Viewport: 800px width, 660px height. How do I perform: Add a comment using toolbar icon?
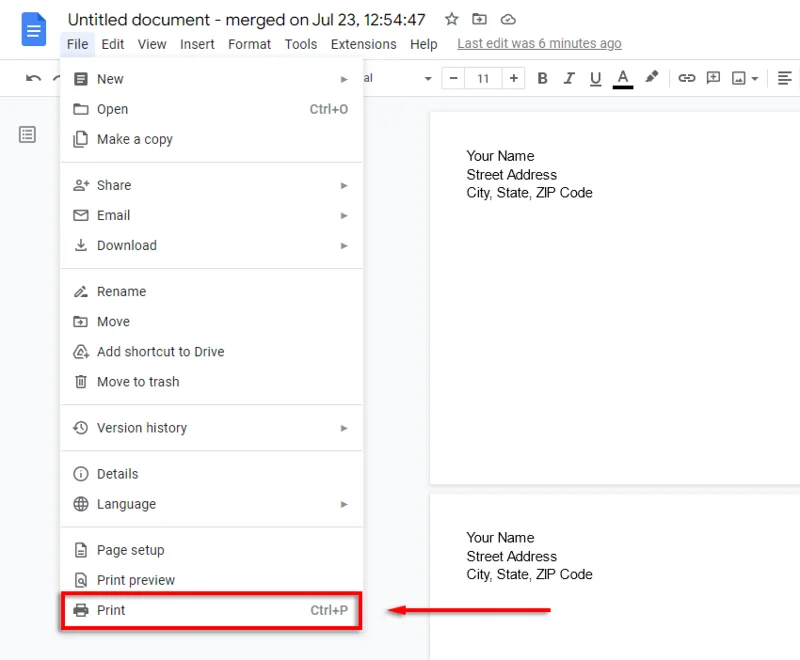click(x=713, y=78)
